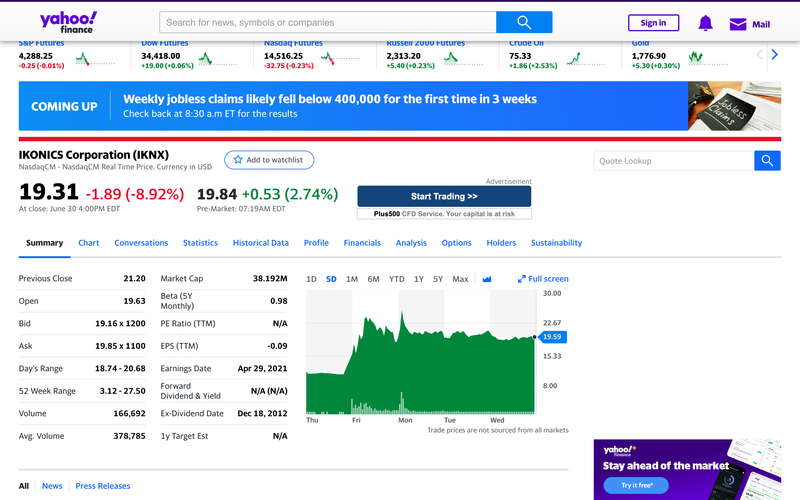Open S&P Futures mini chart

coord(95,59)
